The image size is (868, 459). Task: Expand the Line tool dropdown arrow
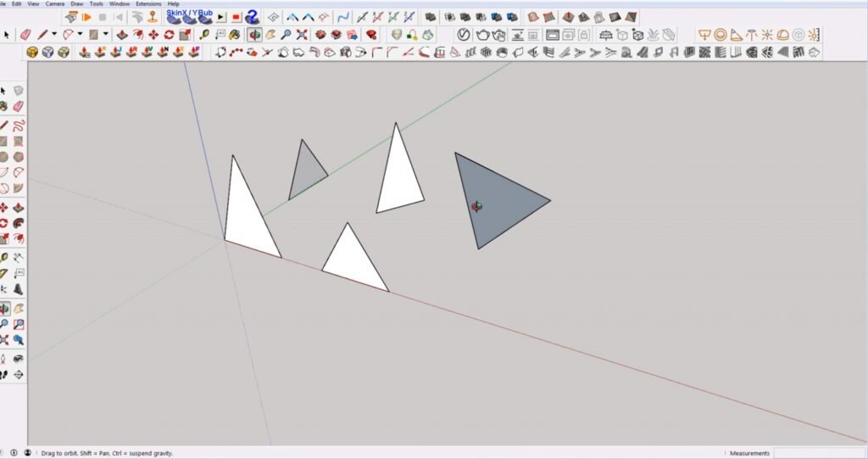[54, 35]
